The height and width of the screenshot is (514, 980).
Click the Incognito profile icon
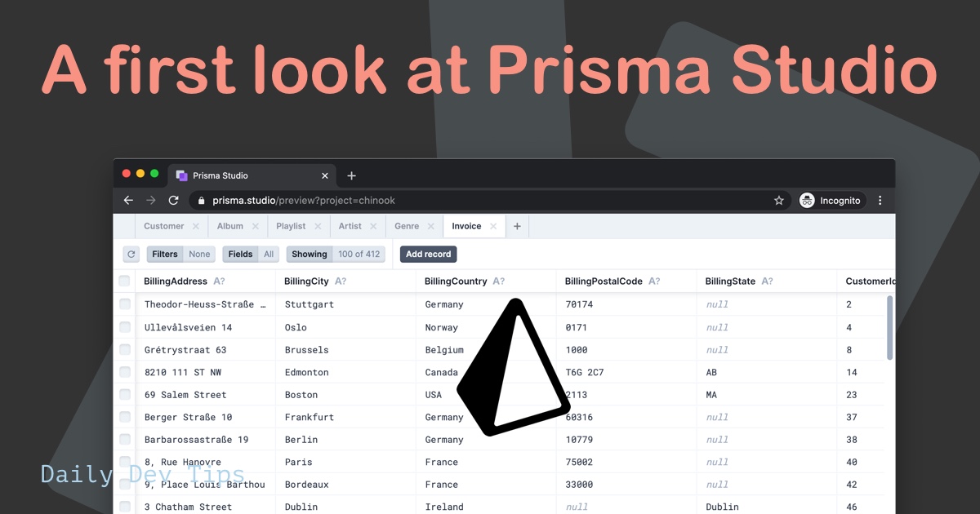coord(807,200)
